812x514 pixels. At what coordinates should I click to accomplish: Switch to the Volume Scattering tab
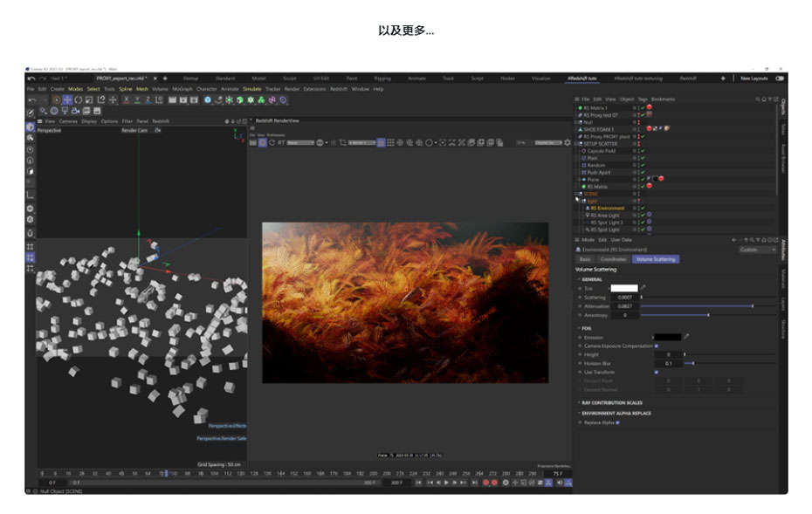coord(656,259)
